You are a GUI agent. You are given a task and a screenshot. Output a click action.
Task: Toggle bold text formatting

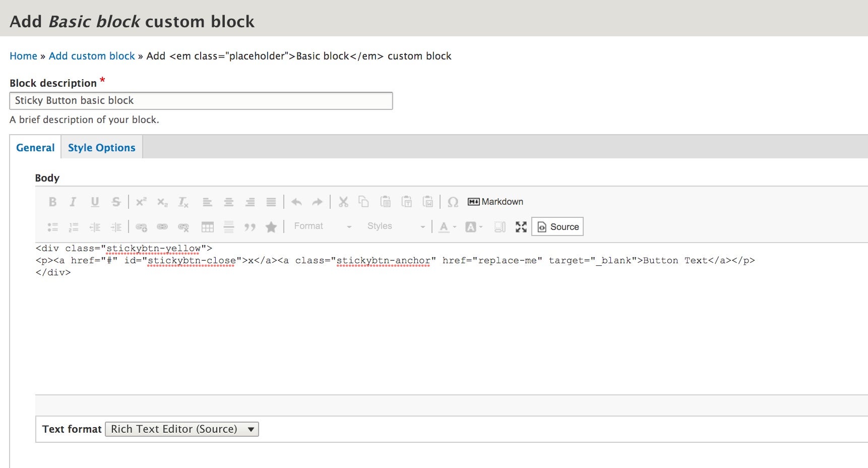point(52,202)
